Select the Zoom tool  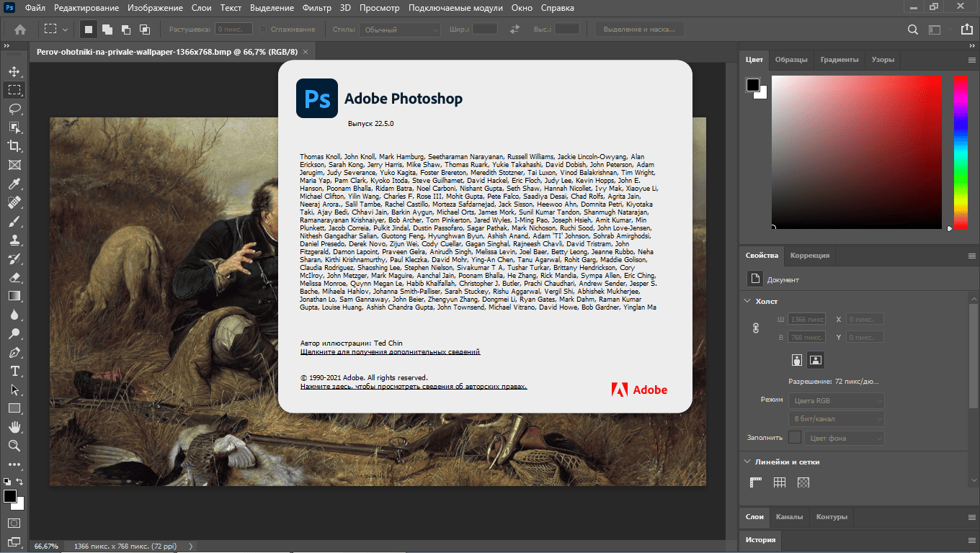pyautogui.click(x=14, y=446)
